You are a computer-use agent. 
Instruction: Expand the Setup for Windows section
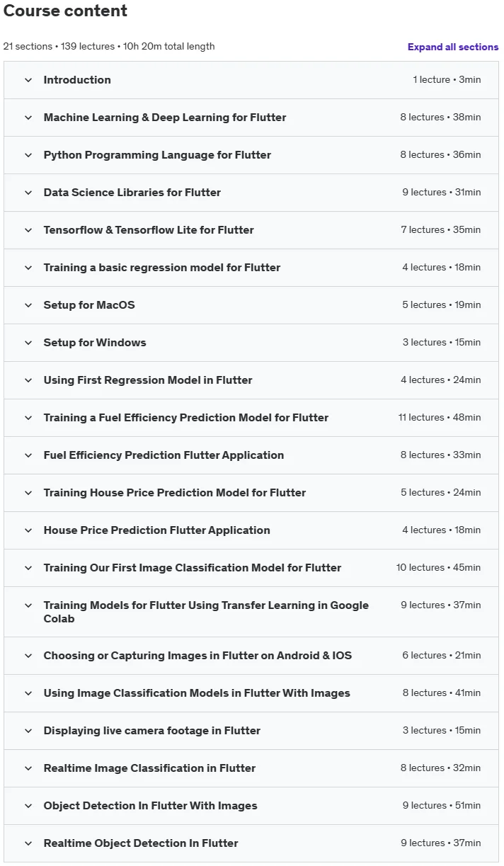pyautogui.click(x=251, y=343)
